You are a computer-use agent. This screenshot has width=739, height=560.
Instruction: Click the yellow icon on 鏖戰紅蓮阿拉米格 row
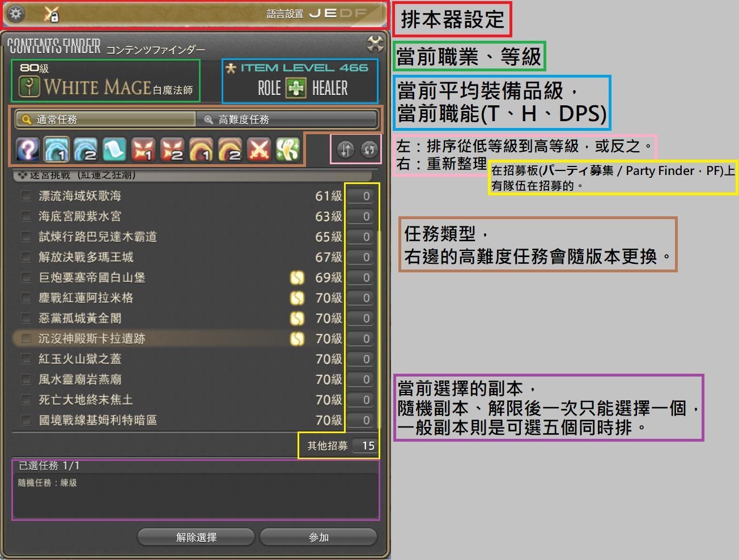tap(297, 298)
